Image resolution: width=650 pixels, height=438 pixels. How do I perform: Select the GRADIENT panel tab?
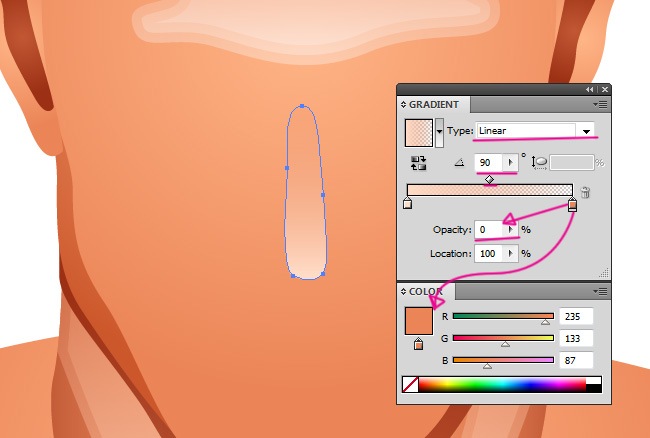point(434,104)
